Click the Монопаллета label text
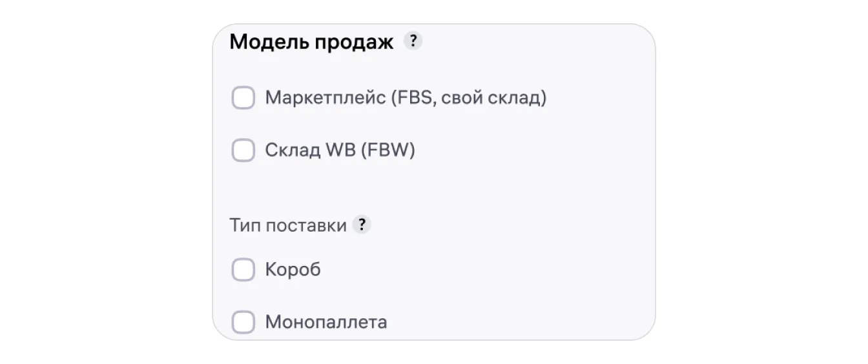 326,321
